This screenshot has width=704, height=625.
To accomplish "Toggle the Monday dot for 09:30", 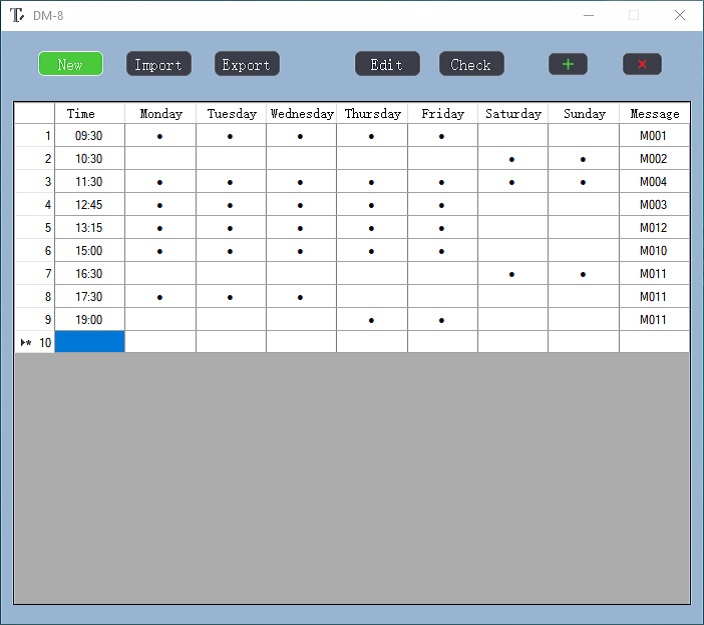I will pyautogui.click(x=160, y=136).
